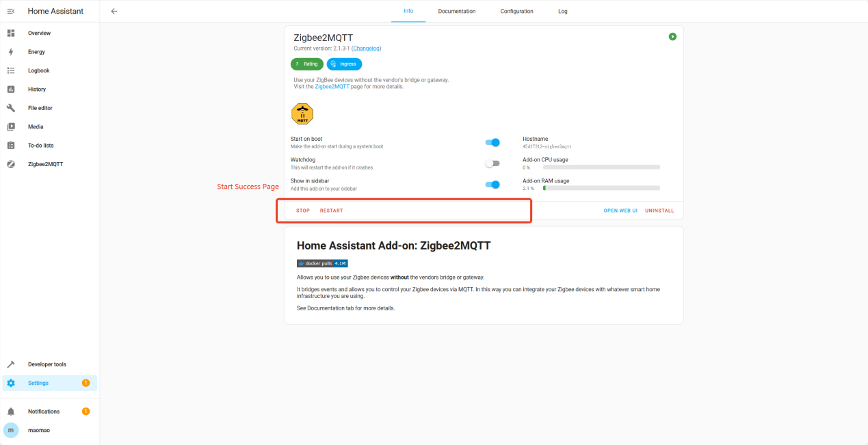Open File editor wrench icon

(11, 108)
